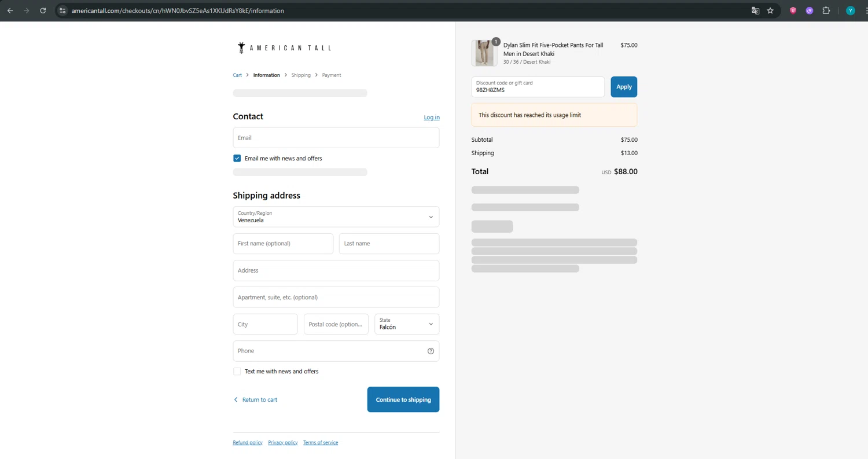
Task: Focus the Last name field
Action: coord(389,244)
